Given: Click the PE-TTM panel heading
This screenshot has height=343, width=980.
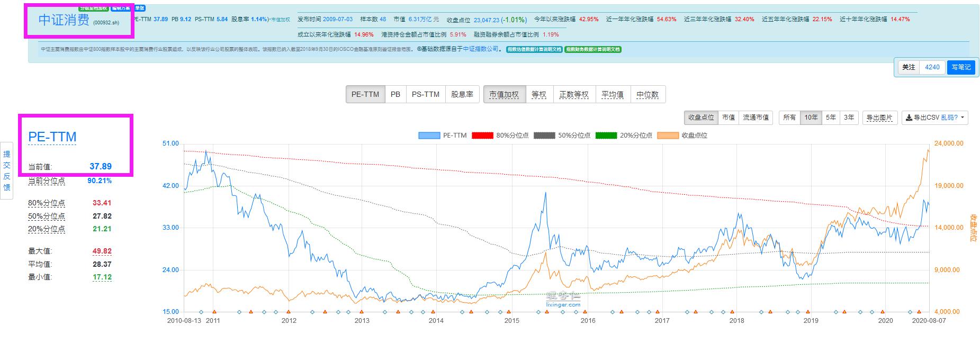Looking at the screenshot, I should [52, 137].
